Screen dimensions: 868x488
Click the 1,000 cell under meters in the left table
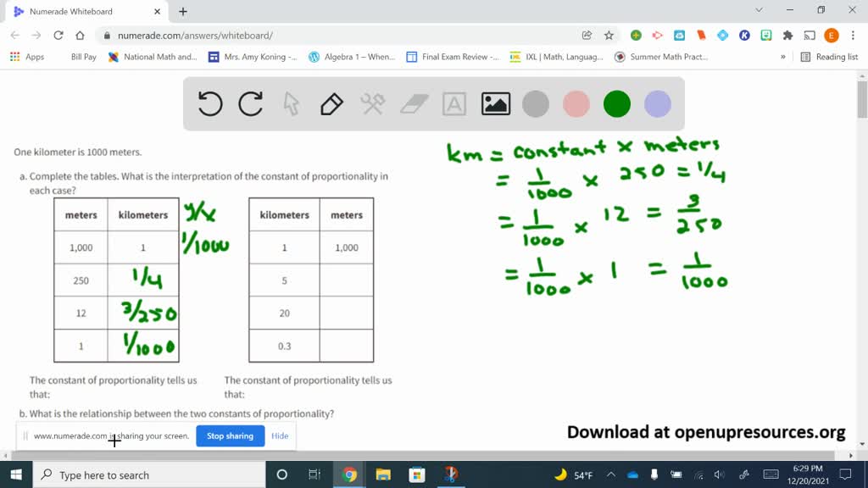[81, 247]
